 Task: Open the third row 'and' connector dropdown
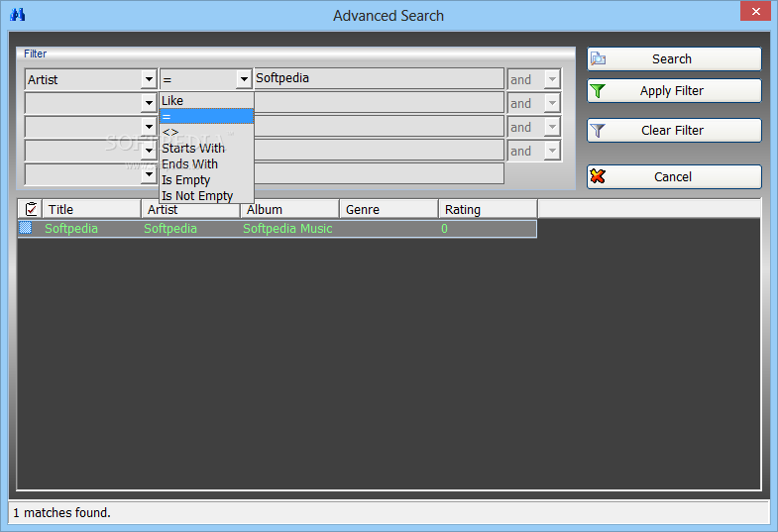click(x=552, y=127)
